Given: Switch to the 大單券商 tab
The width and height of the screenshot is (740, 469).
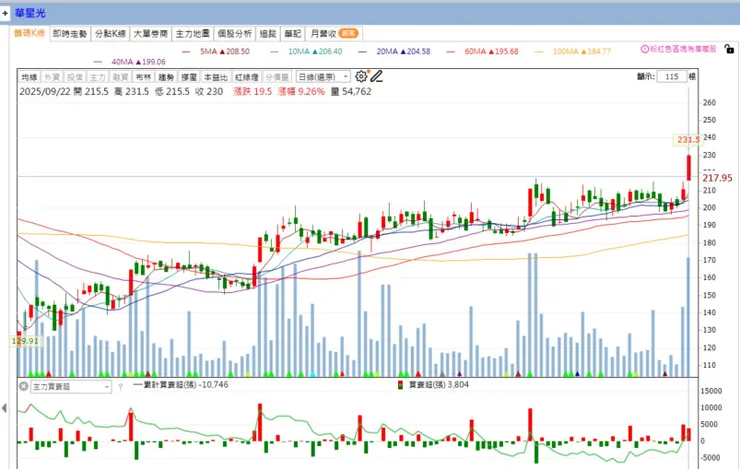Looking at the screenshot, I should [x=151, y=34].
